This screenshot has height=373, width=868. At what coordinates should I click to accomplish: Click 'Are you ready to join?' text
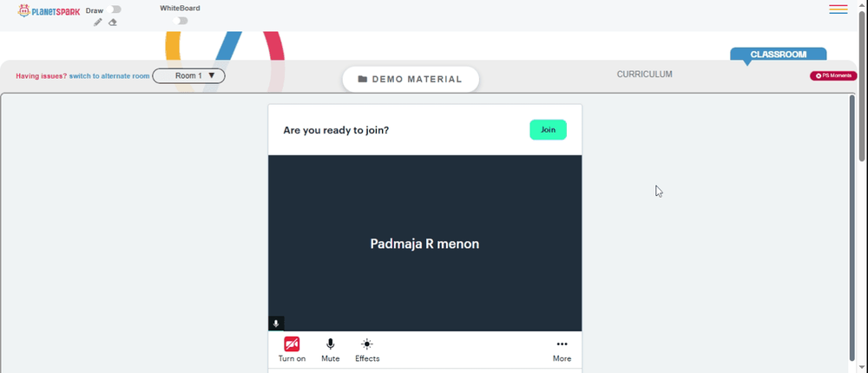[336, 131]
